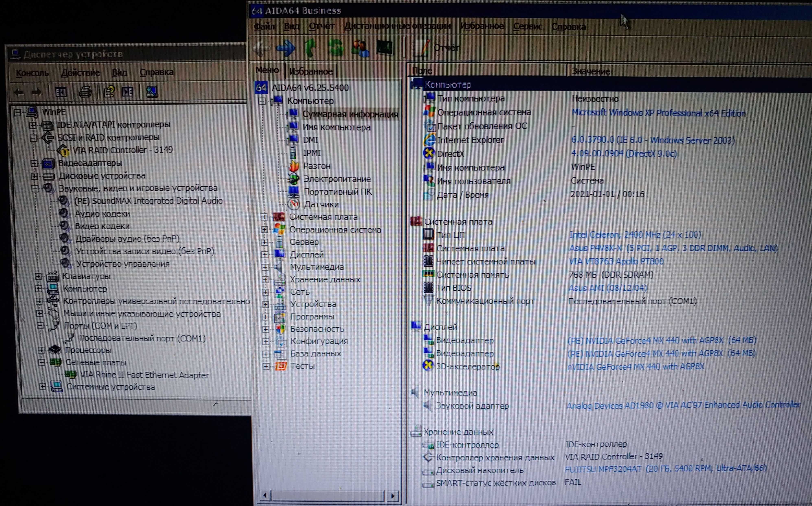
Task: Click the tree panel scroll left arrow
Action: [x=265, y=495]
